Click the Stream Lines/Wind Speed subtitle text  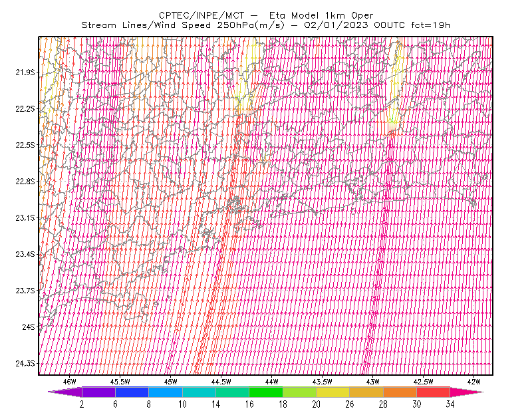click(265, 25)
